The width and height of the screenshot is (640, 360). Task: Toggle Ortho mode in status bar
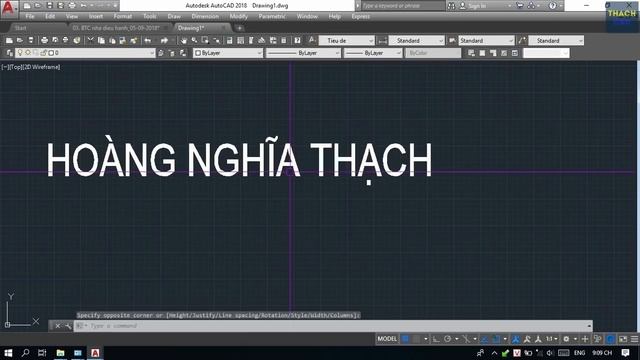pos(436,339)
